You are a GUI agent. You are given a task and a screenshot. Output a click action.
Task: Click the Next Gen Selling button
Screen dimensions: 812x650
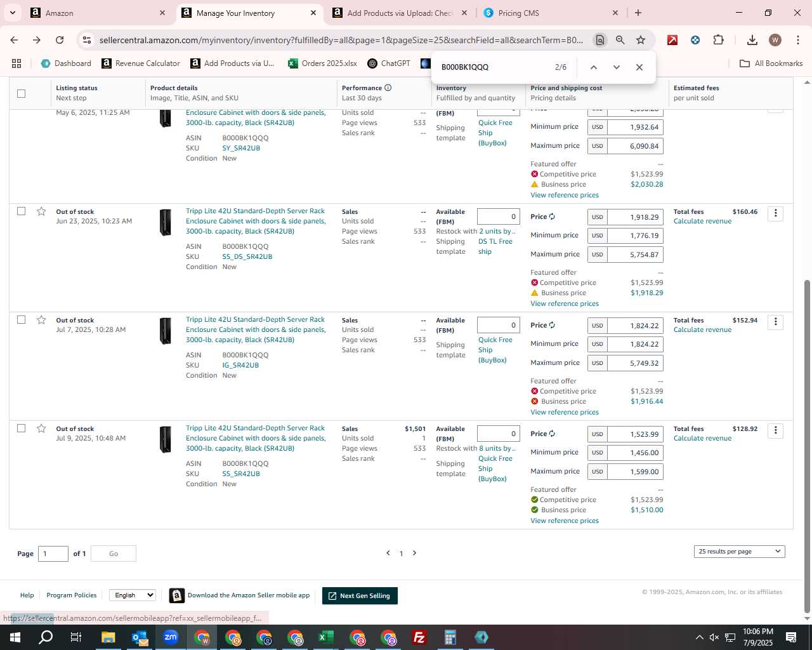[x=360, y=595]
